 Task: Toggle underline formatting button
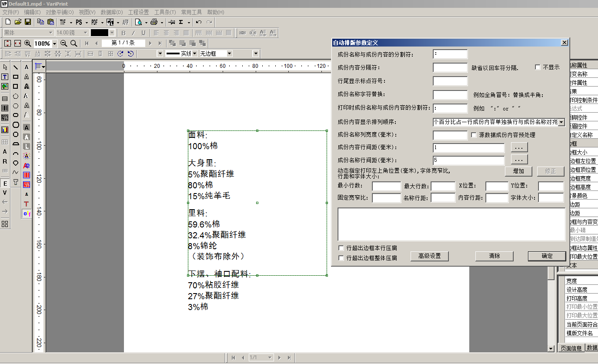click(143, 33)
